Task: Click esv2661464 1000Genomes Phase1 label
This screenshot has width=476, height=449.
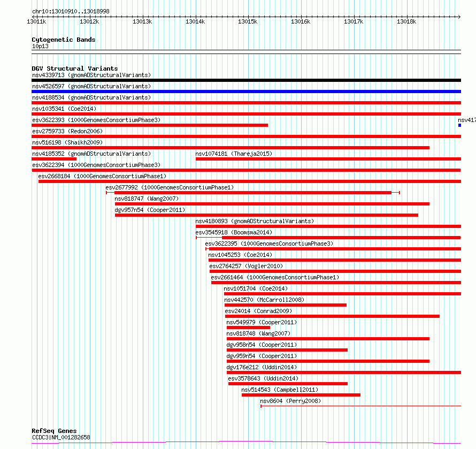Action: tap(275, 277)
